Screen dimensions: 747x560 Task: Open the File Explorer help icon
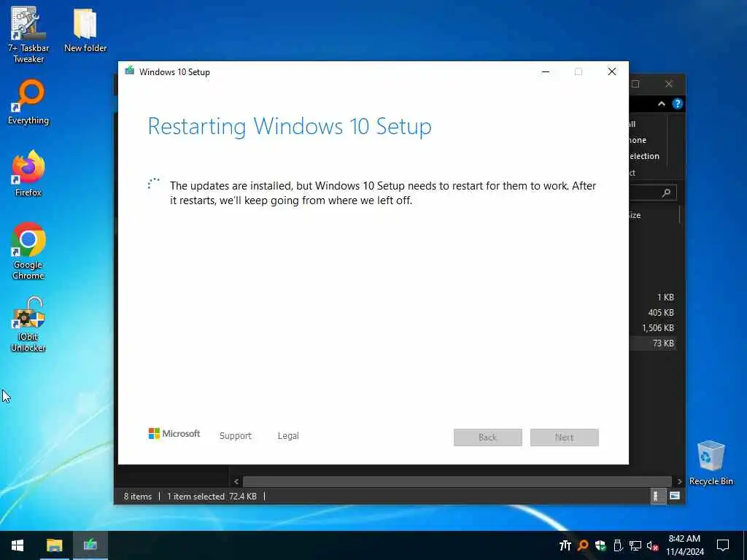coord(678,104)
